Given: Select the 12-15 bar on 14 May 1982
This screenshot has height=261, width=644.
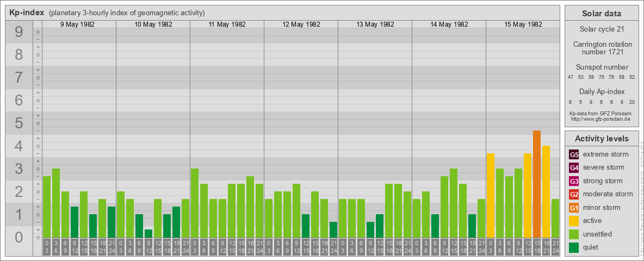Looking at the screenshot, I should coord(454,203).
